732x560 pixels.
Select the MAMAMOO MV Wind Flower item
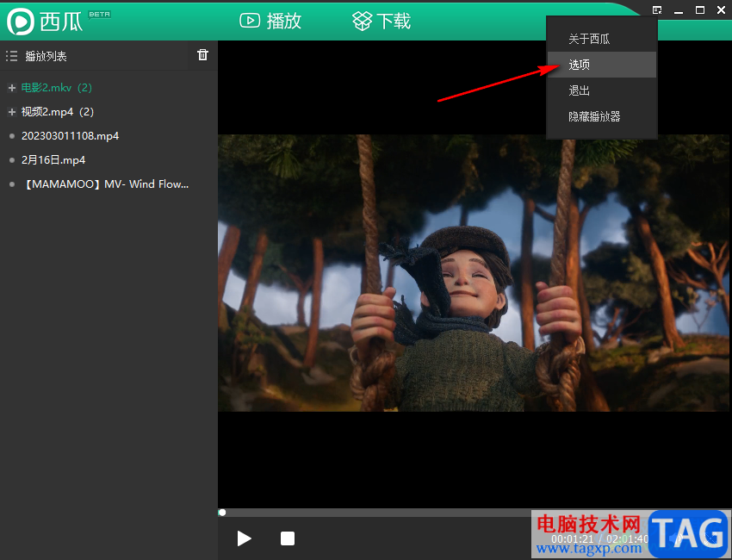tap(105, 184)
